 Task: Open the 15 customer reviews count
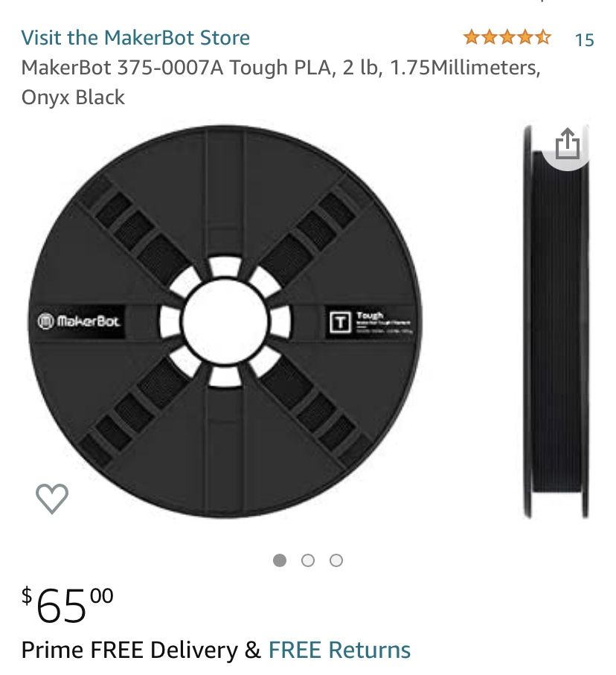584,39
